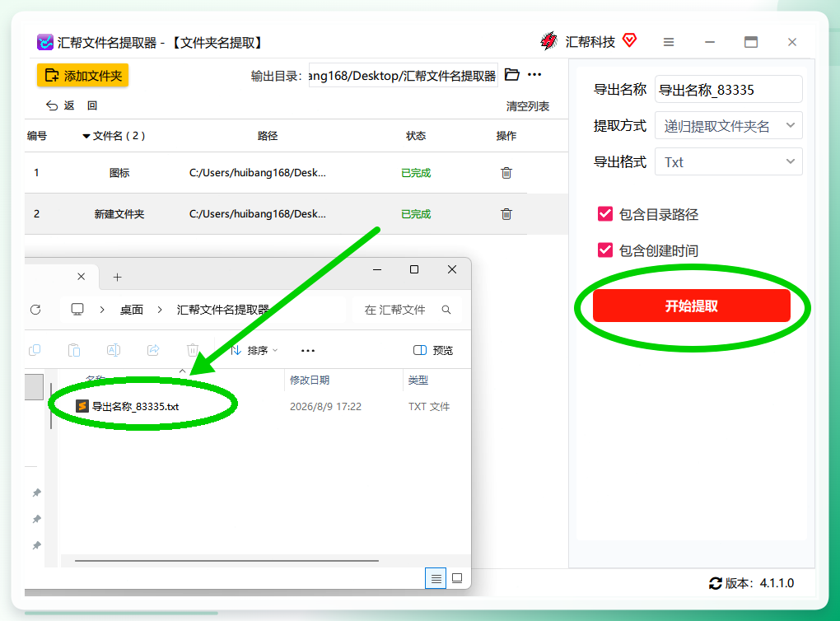Toggle the 预览 preview pane
This screenshot has width=840, height=621.
pyautogui.click(x=433, y=350)
